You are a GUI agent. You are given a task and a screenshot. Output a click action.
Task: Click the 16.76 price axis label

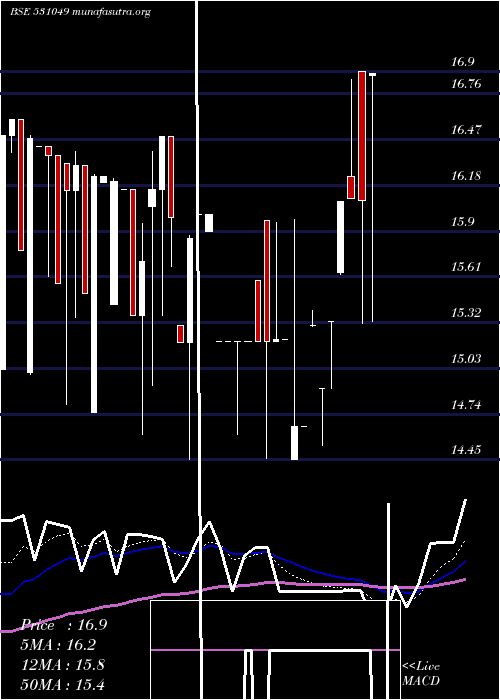(466, 83)
